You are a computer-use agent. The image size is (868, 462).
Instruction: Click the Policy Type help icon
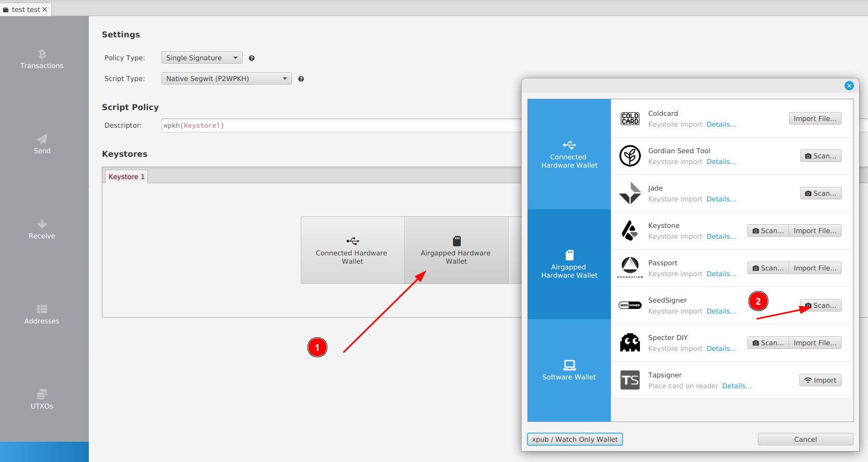251,58
